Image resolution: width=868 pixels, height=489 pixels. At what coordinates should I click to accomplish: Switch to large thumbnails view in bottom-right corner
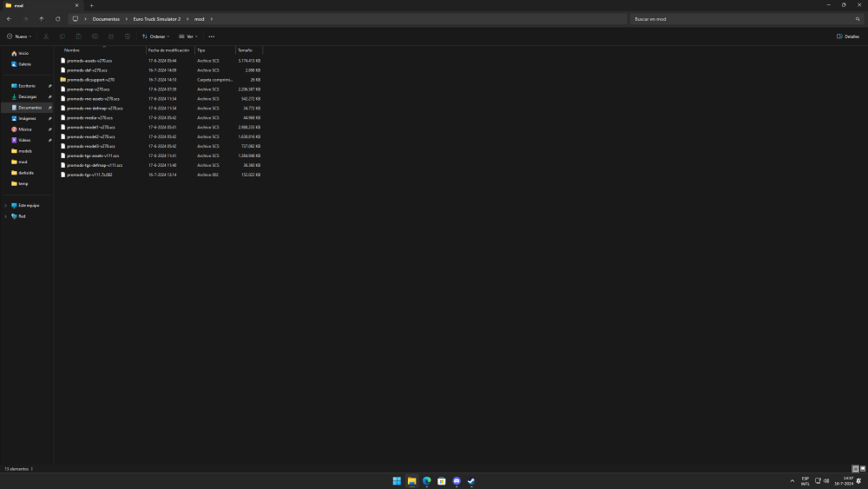[x=862, y=468]
